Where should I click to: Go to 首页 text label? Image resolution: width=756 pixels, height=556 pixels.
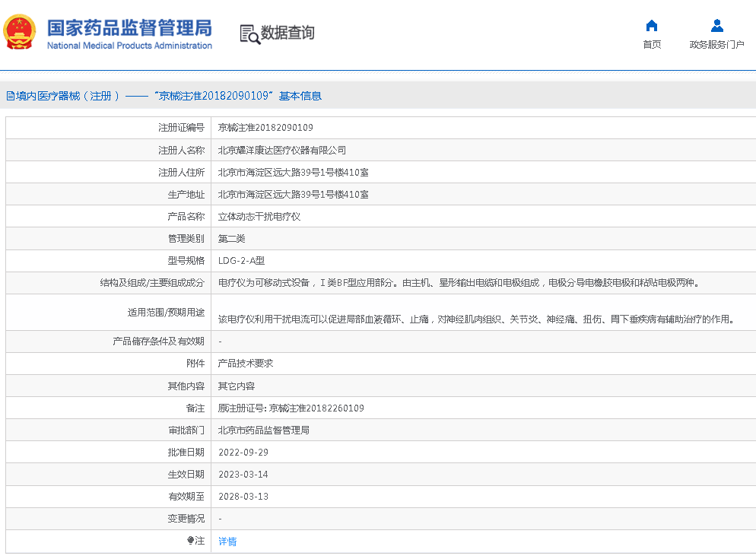coord(652,45)
